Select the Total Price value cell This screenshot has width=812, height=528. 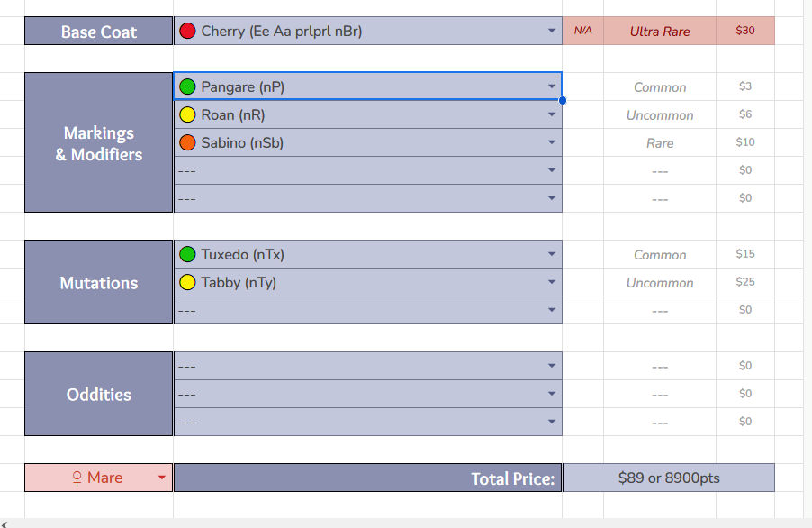click(x=668, y=478)
